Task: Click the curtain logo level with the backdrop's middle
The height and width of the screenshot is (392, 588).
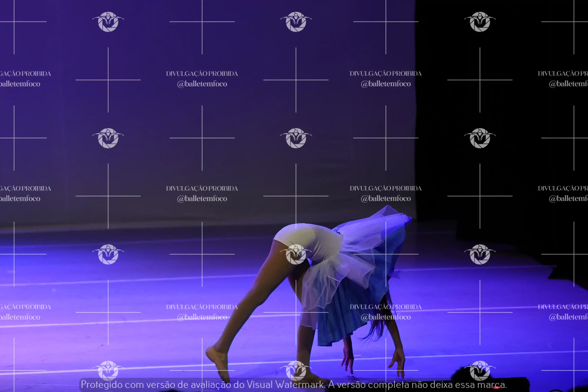Action: [480, 138]
